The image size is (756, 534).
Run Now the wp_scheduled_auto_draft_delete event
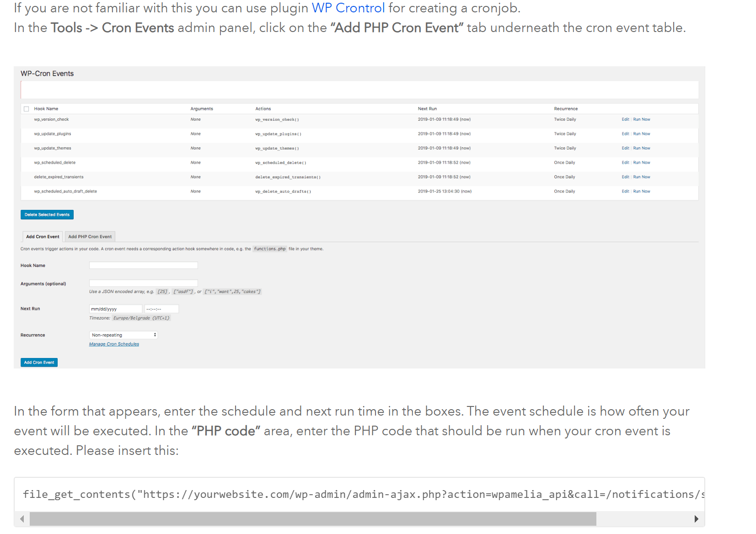(641, 192)
